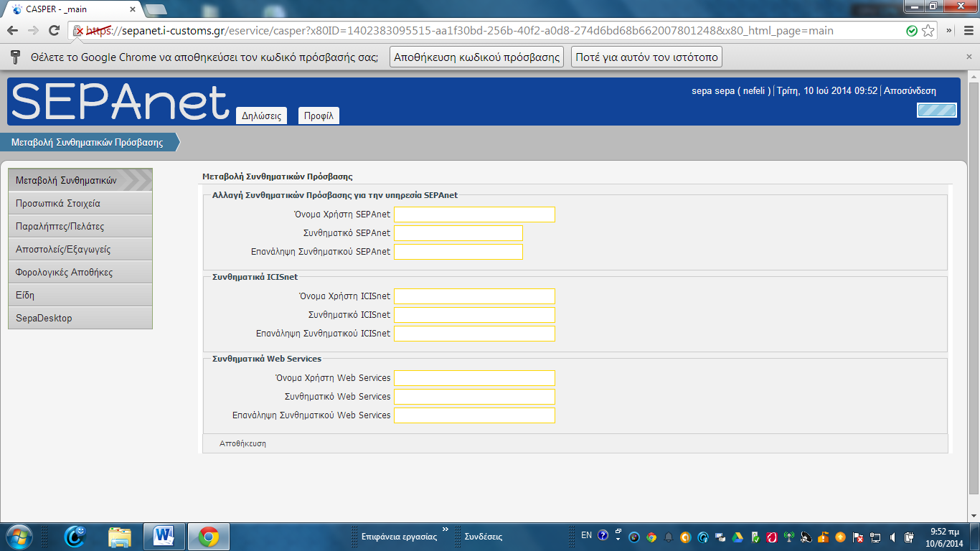
Task: Open Windows Explorer folder in taskbar
Action: coord(120,537)
